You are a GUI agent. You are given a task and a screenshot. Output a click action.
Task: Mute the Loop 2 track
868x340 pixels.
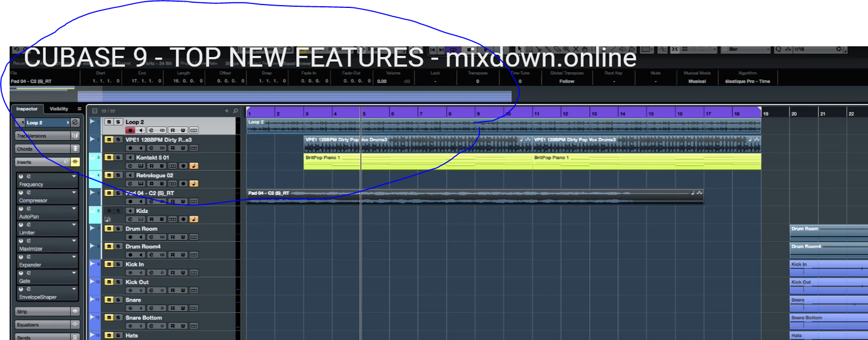point(109,122)
